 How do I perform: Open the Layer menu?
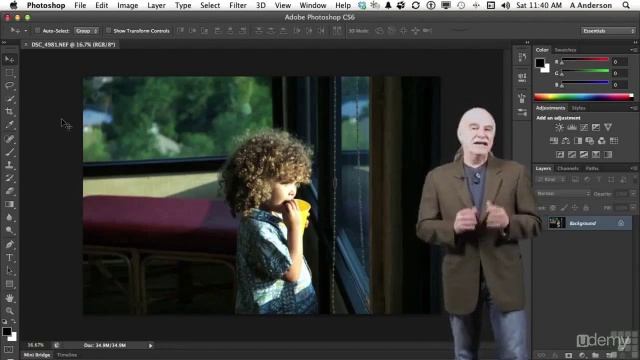[x=156, y=5]
